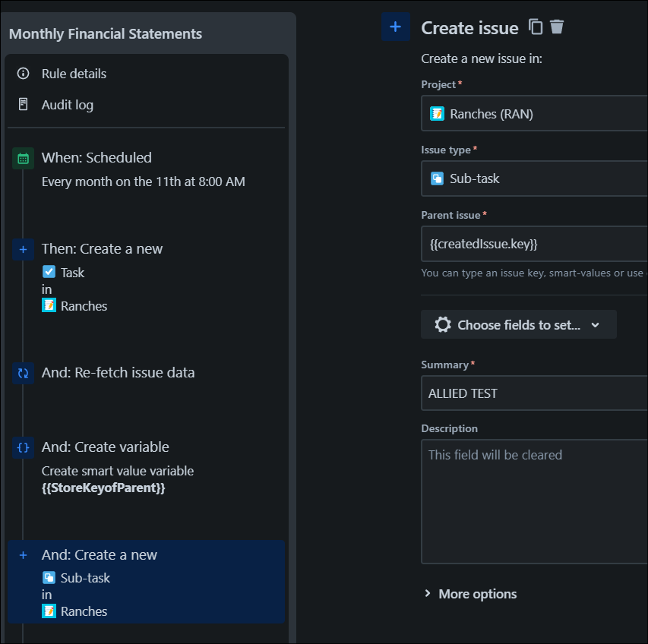
Task: Click the Audit log document icon
Action: [x=24, y=105]
